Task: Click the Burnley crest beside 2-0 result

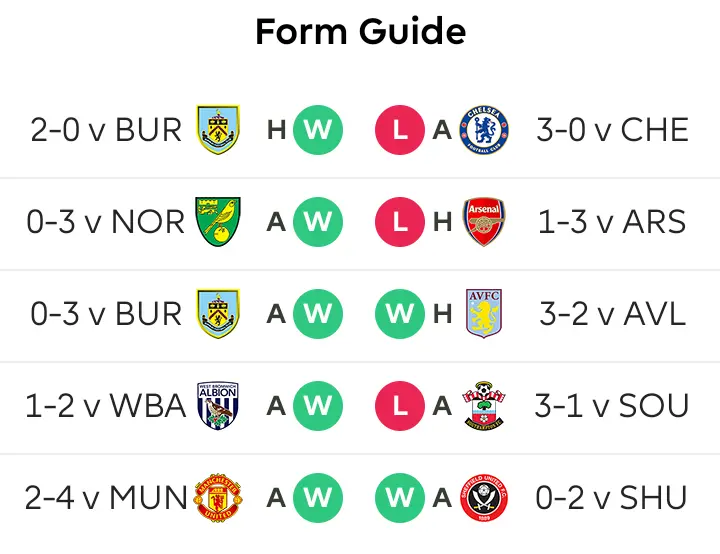Action: coord(219,130)
